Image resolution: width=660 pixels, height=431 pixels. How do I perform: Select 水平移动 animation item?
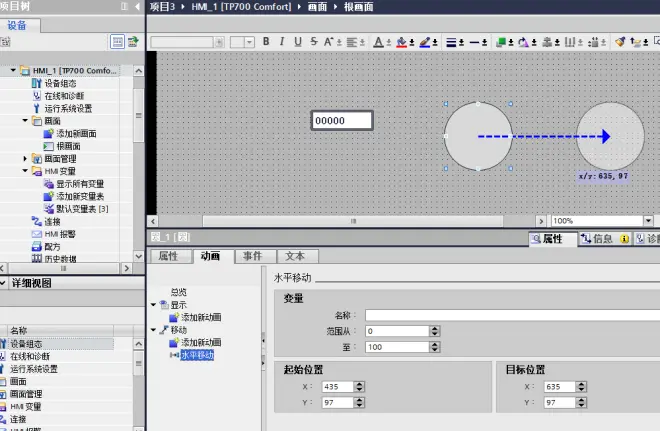pos(197,355)
